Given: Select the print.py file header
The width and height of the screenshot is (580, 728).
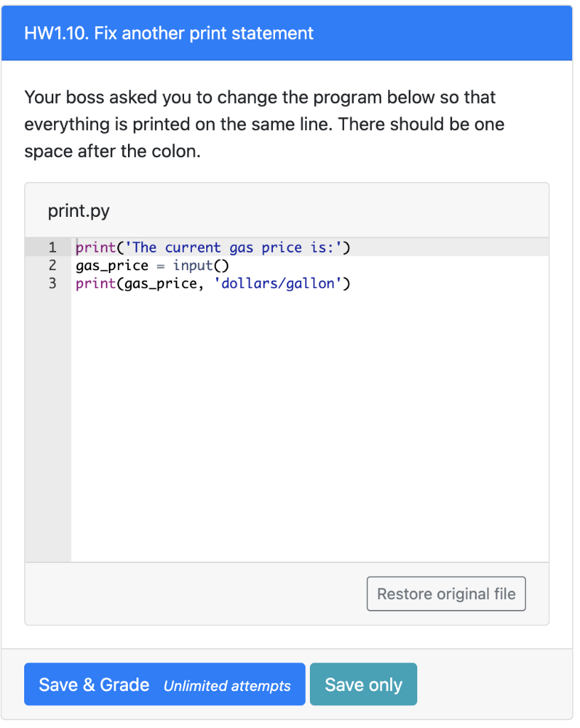Looking at the screenshot, I should click(x=79, y=210).
